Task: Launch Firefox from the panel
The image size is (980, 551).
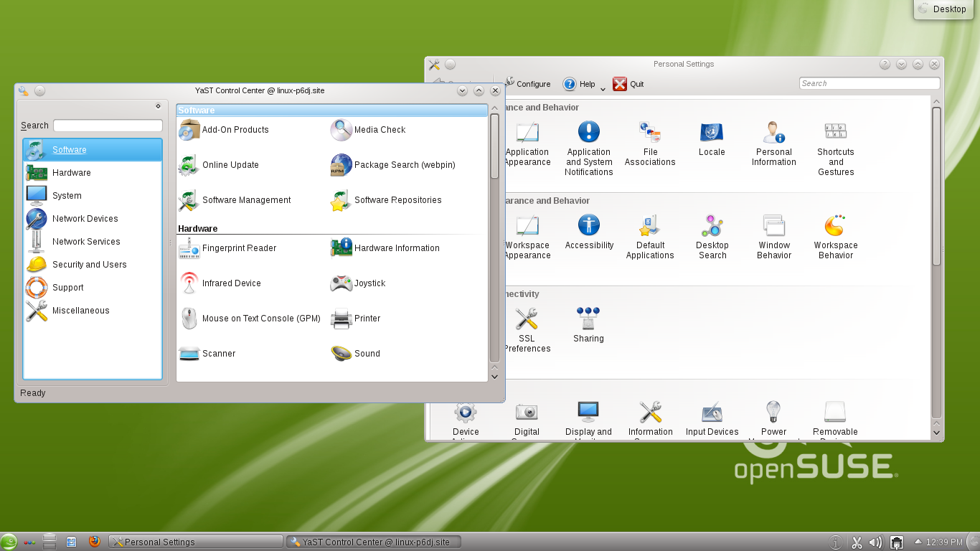Action: coord(94,542)
